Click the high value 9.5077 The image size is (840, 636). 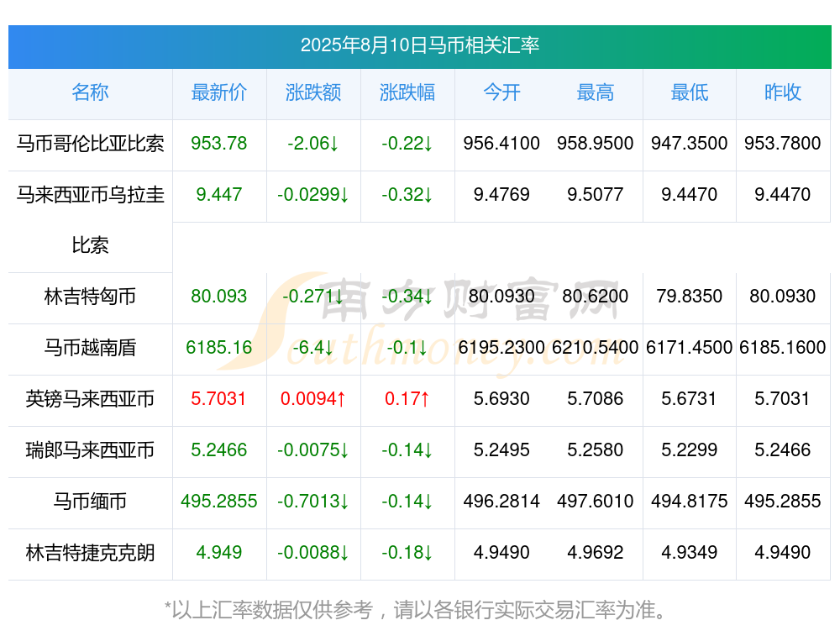pos(596,195)
